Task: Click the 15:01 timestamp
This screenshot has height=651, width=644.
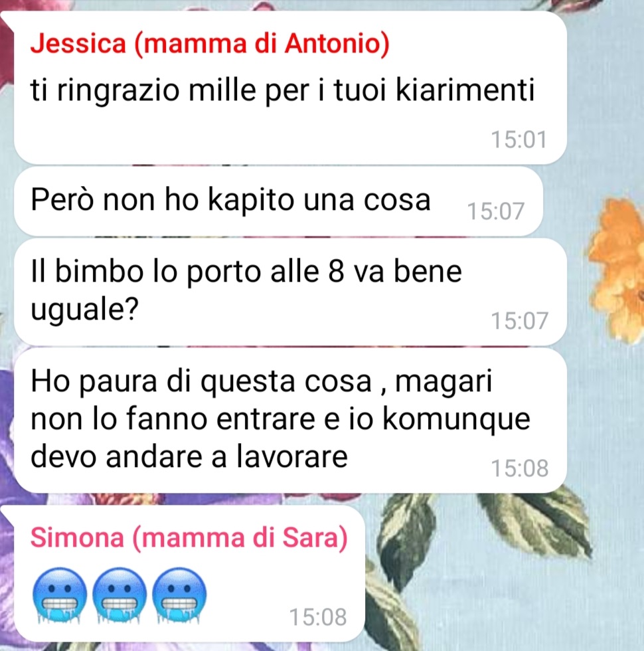Action: pyautogui.click(x=519, y=139)
